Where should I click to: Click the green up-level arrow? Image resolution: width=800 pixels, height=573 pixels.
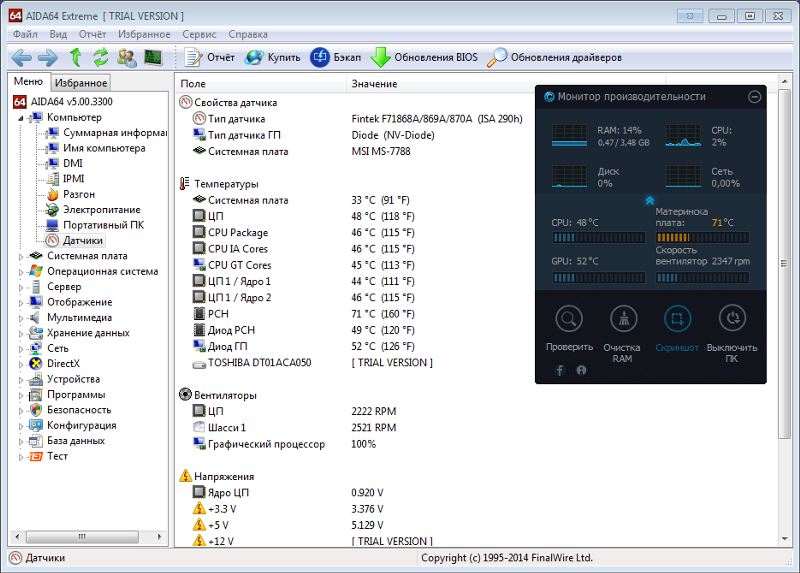pos(76,57)
